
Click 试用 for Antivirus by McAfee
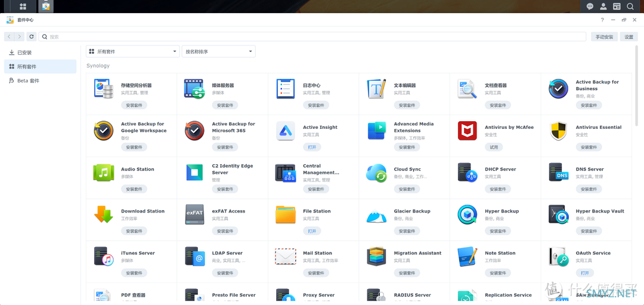[x=494, y=147]
